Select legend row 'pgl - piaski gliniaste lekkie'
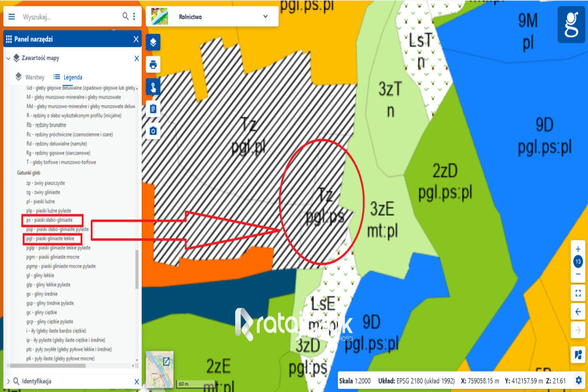The width and height of the screenshot is (588, 392). point(50,239)
